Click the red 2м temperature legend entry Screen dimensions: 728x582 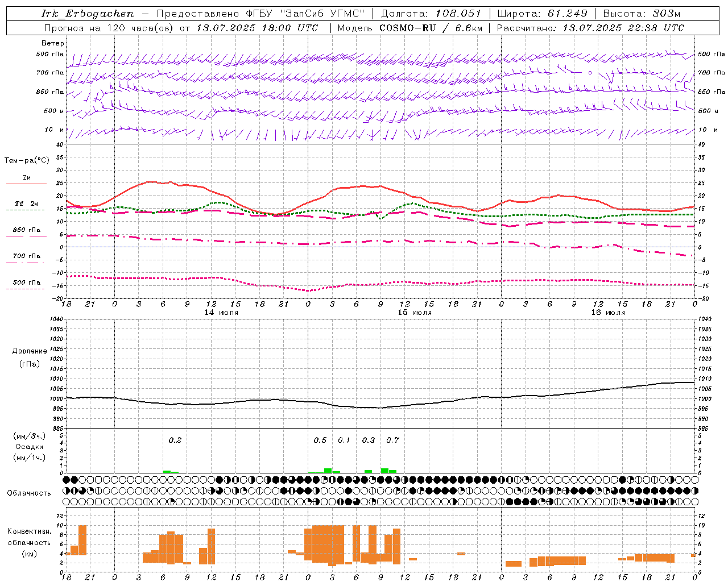26,180
